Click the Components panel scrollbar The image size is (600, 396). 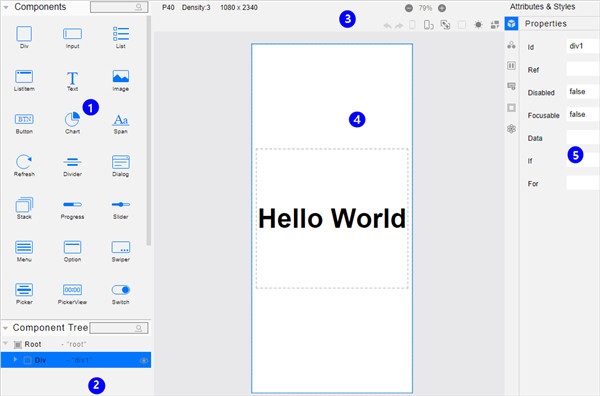[x=149, y=130]
